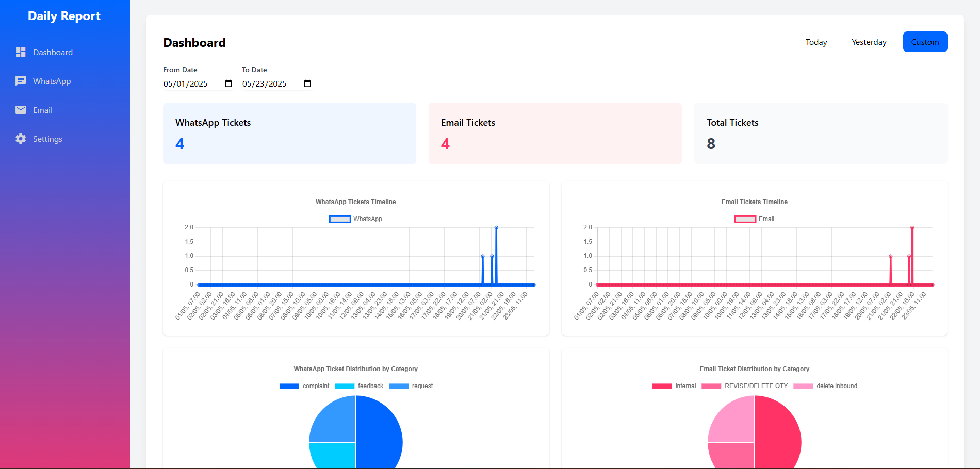Click the WhatsApp Tickets summary card
Image resolution: width=980 pixels, height=469 pixels.
(x=289, y=133)
